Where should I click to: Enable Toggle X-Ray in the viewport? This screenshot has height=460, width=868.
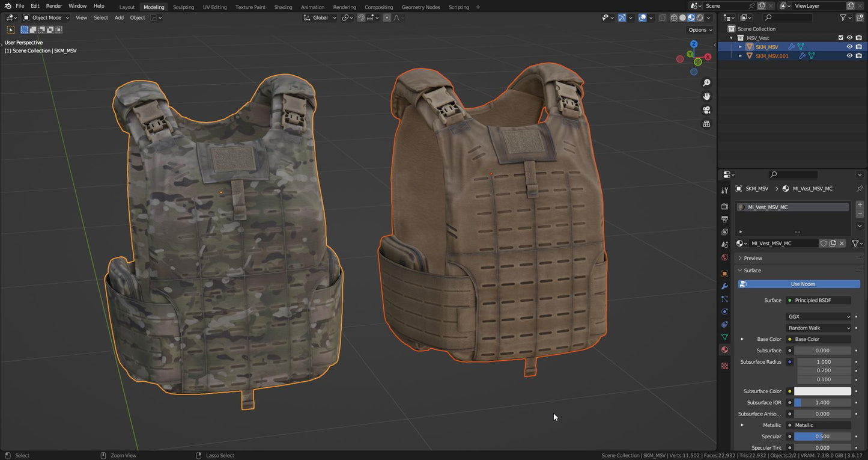[x=663, y=17]
